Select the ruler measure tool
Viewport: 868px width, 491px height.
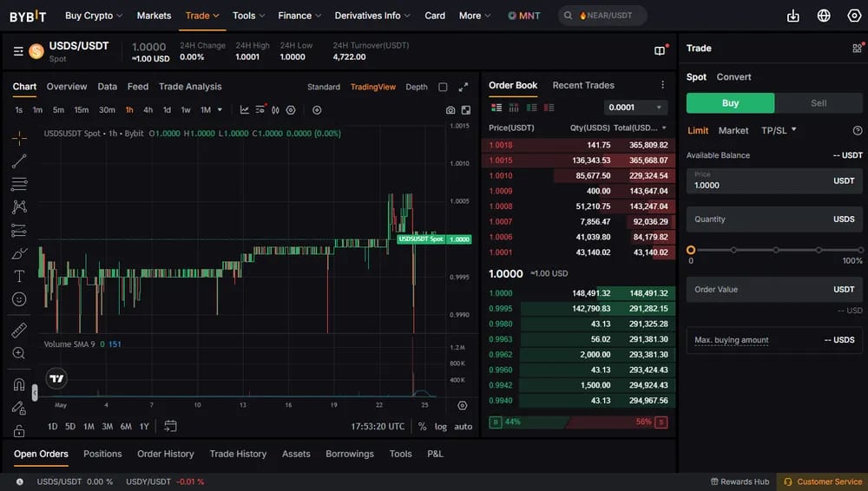[x=19, y=330]
